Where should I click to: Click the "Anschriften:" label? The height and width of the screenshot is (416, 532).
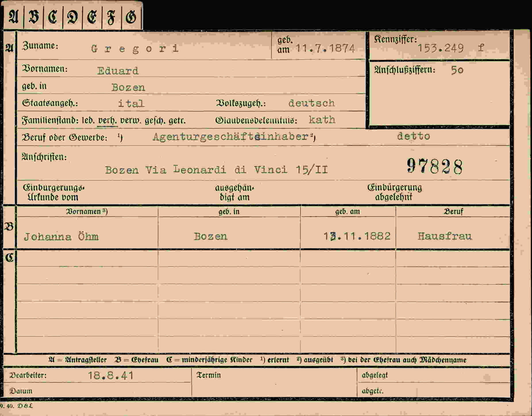[44, 157]
